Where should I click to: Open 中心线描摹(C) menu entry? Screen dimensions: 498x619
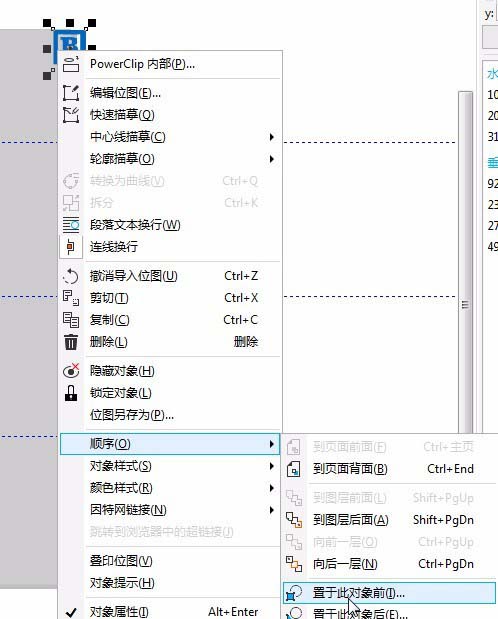point(170,137)
